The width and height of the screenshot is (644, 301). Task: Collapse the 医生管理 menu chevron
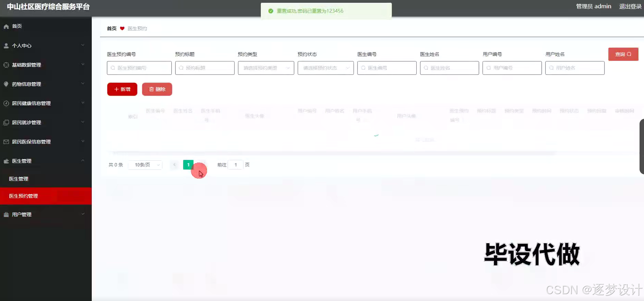[x=83, y=161]
